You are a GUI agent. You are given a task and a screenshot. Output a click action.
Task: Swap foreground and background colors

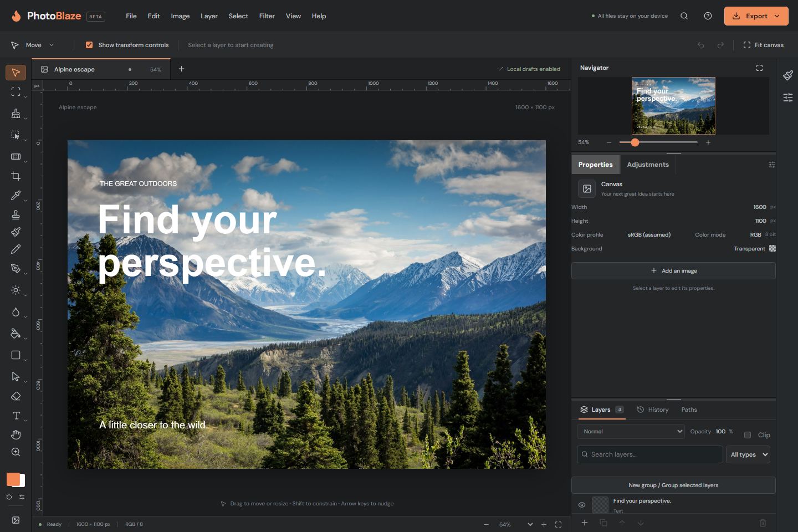coord(22,497)
